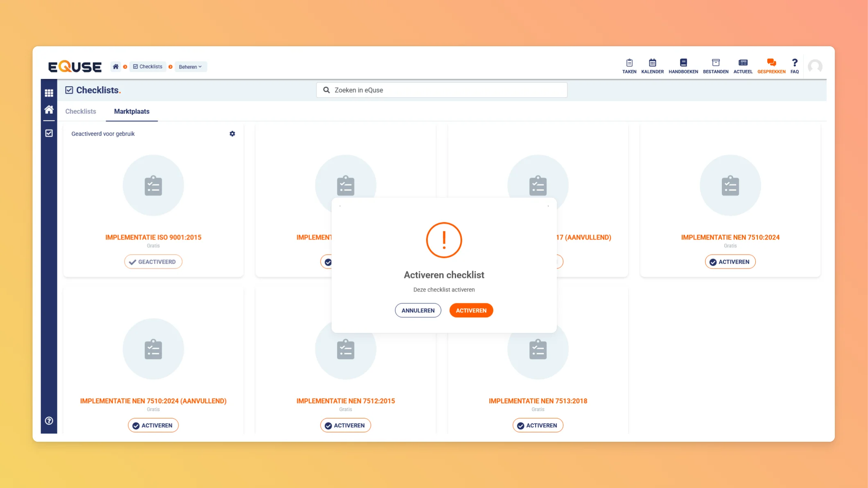
Task: Confirm with orange Activeren dialog button
Action: tap(471, 310)
